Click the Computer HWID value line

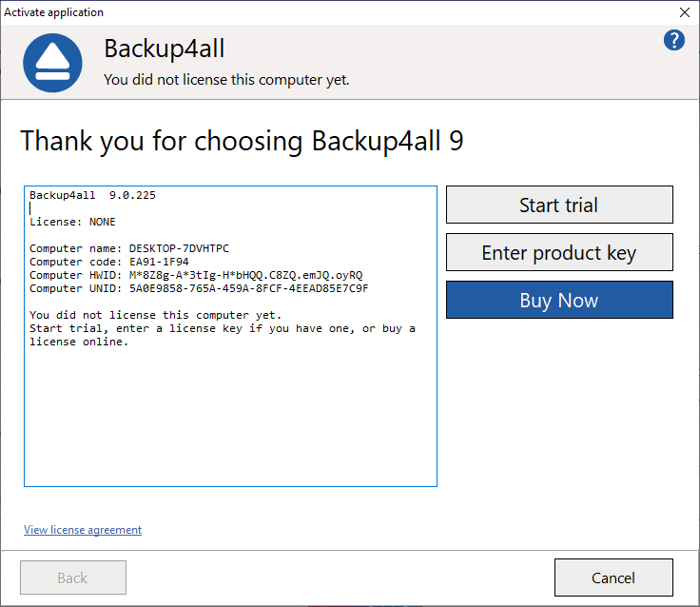point(196,275)
